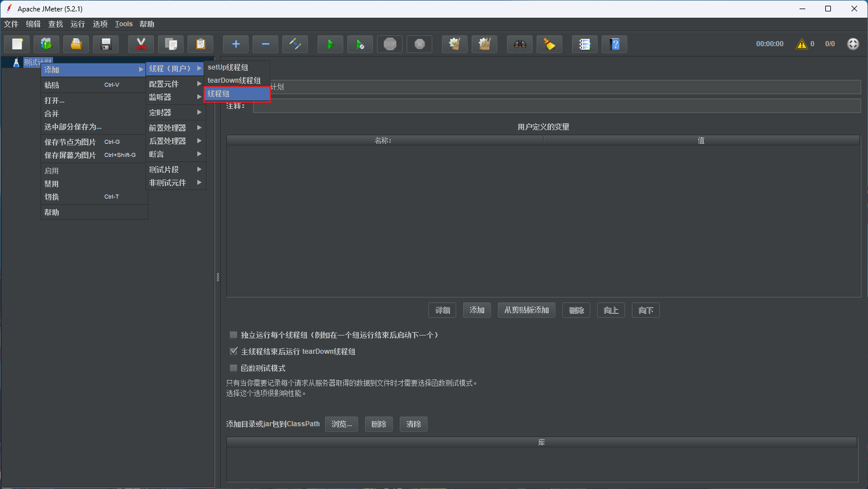Uncheck 主线程结束后运行 tearDown线程组
Viewport: 868px width, 489px height.
(233, 351)
